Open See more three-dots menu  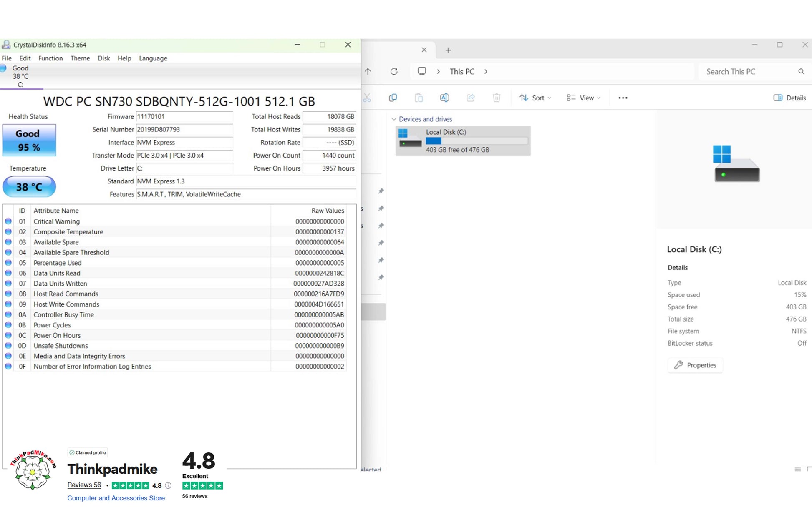[x=623, y=98]
